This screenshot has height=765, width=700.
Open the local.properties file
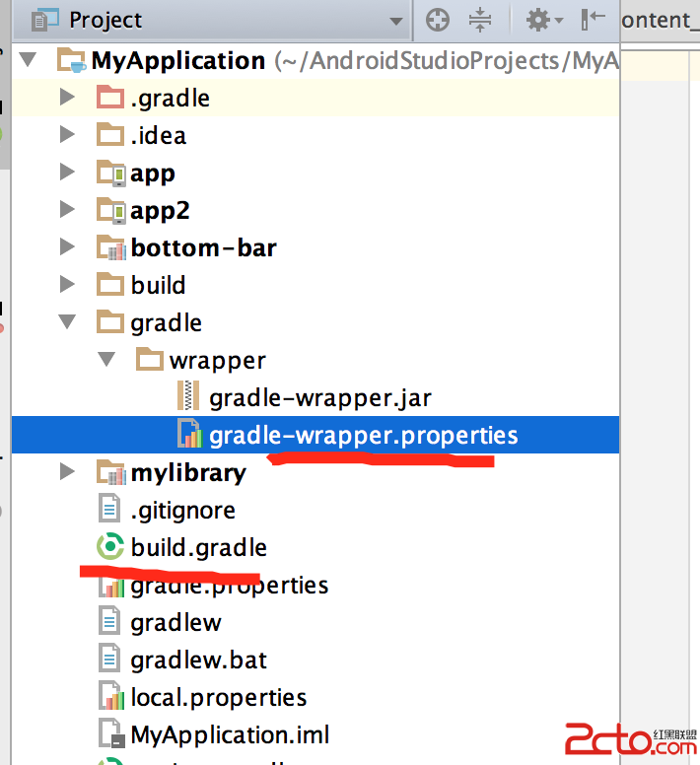click(218, 697)
